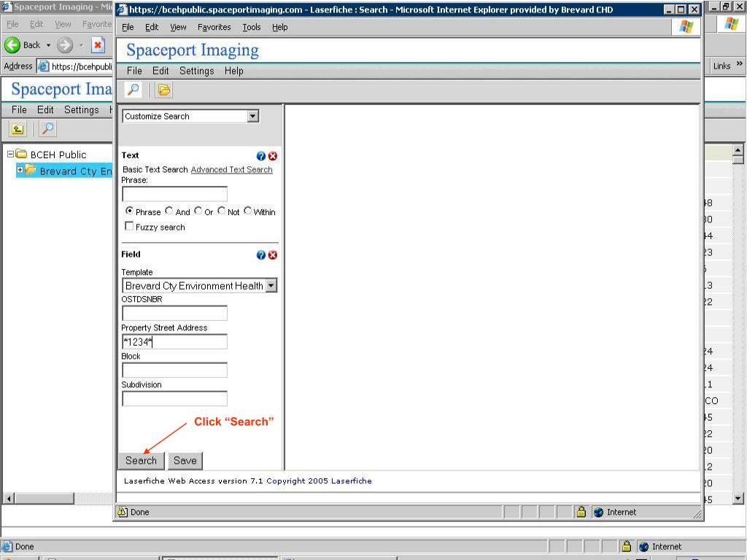Click the Subdivision input field
This screenshot has width=747, height=560.
(x=175, y=399)
